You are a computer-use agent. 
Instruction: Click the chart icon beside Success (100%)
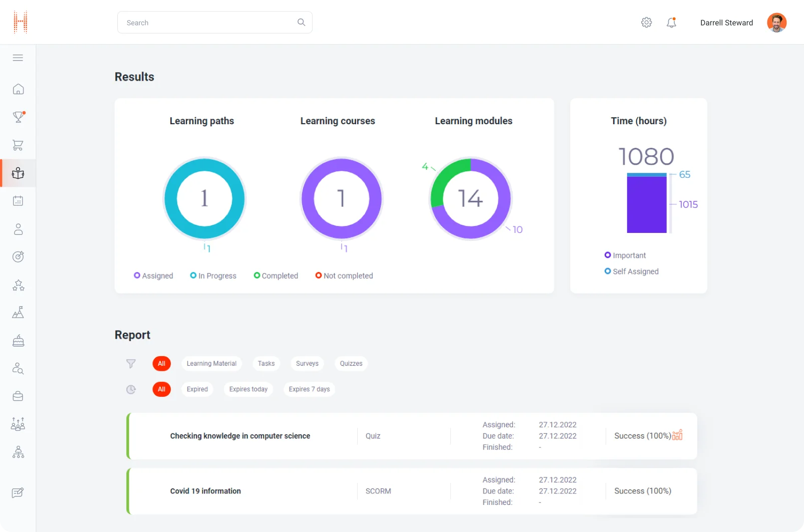coord(677,435)
